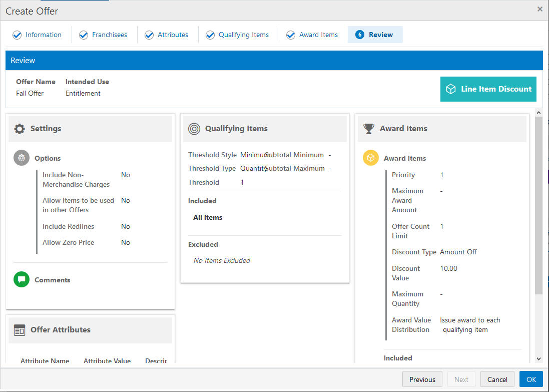Click the scrollbar down arrow

[538, 359]
